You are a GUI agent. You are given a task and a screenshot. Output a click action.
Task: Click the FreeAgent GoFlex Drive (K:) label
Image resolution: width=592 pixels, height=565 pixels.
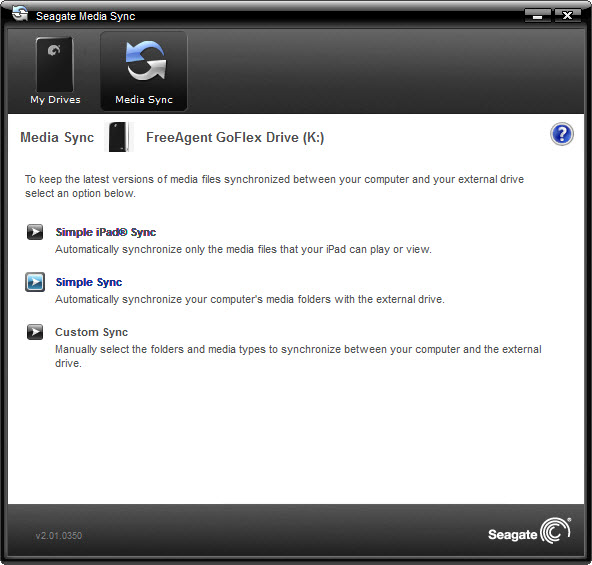(x=235, y=137)
